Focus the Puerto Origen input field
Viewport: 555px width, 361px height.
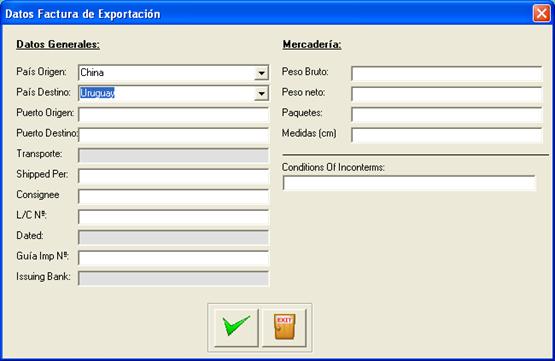pos(173,115)
